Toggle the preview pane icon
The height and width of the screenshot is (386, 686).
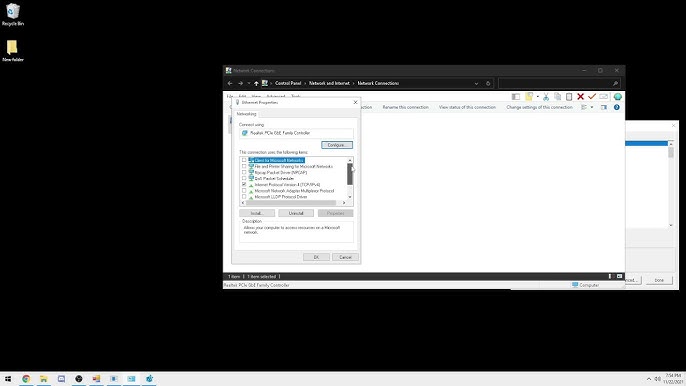pos(604,107)
